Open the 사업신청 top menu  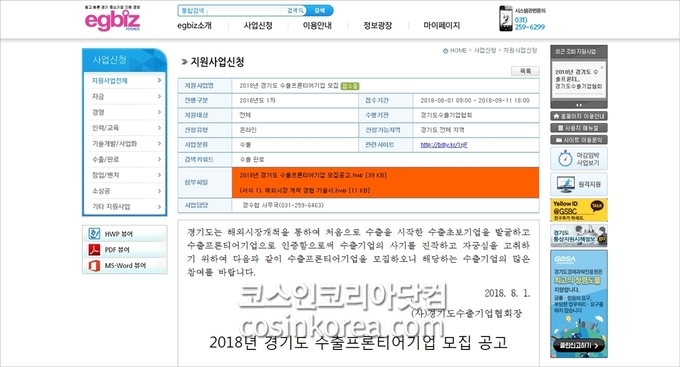pos(258,26)
